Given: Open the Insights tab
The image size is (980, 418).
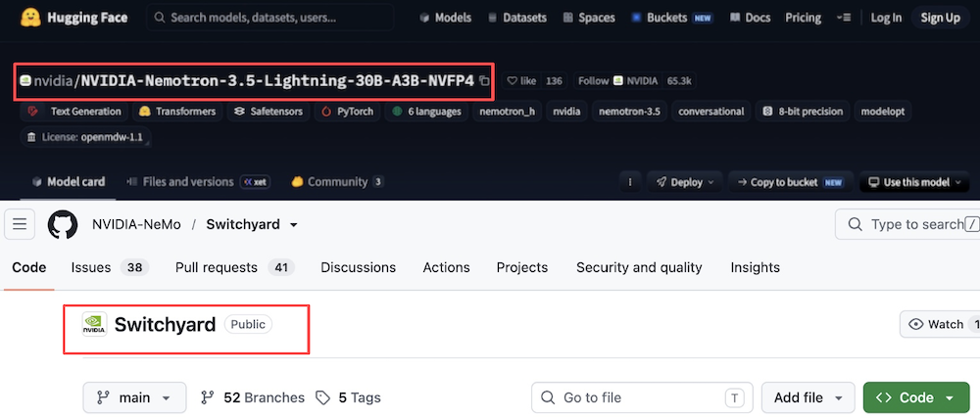Looking at the screenshot, I should (755, 267).
